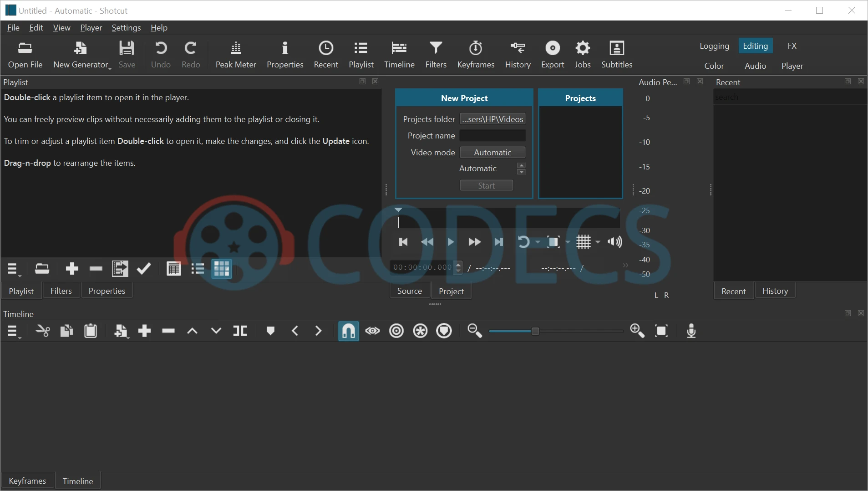Image resolution: width=868 pixels, height=491 pixels.
Task: Click the timeline Cut scissors icon
Action: click(43, 331)
